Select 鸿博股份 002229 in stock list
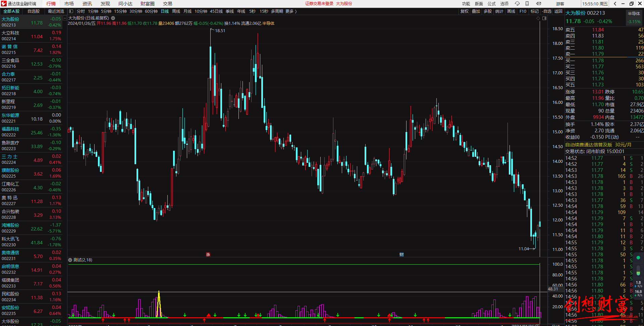Image resolution: width=644 pixels, height=326 pixels. click(x=31, y=228)
